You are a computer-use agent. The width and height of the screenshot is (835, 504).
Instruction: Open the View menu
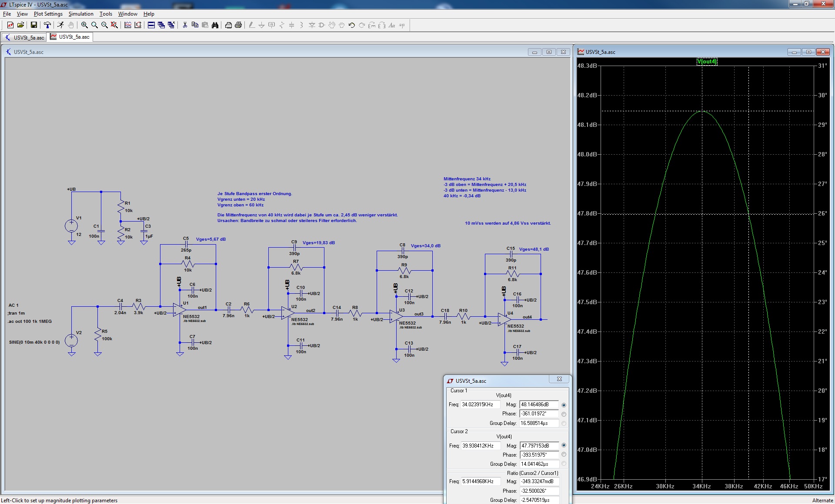coord(22,14)
